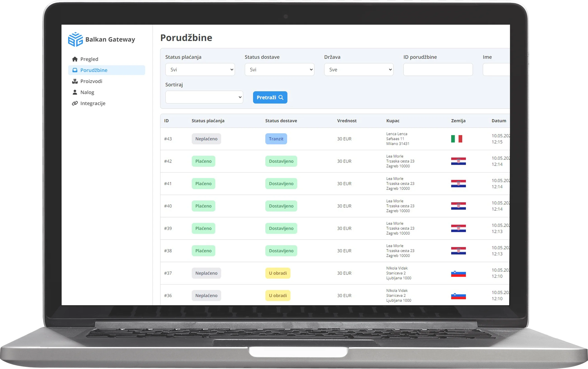588x369 pixels.
Task: Go to Integracije in the sidebar
Action: coord(93,103)
